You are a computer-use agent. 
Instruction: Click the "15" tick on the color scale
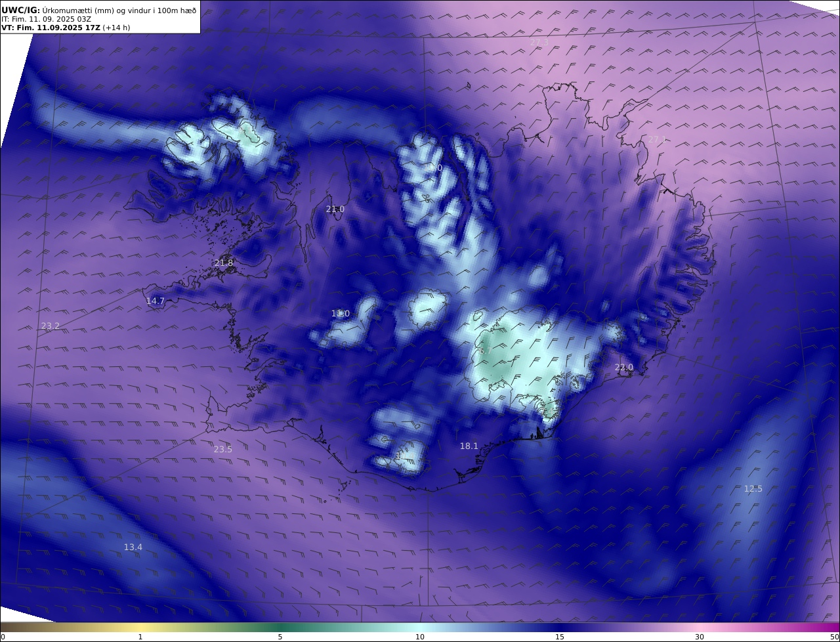(x=560, y=637)
